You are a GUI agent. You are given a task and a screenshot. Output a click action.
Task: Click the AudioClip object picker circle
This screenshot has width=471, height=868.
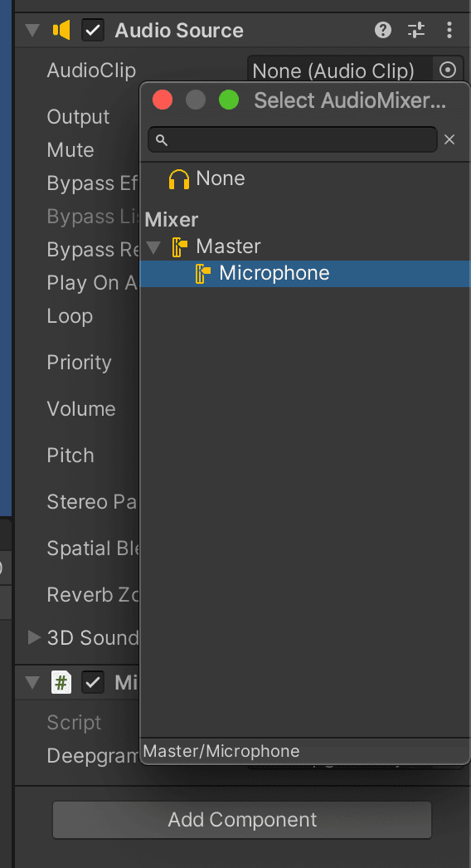click(448, 71)
